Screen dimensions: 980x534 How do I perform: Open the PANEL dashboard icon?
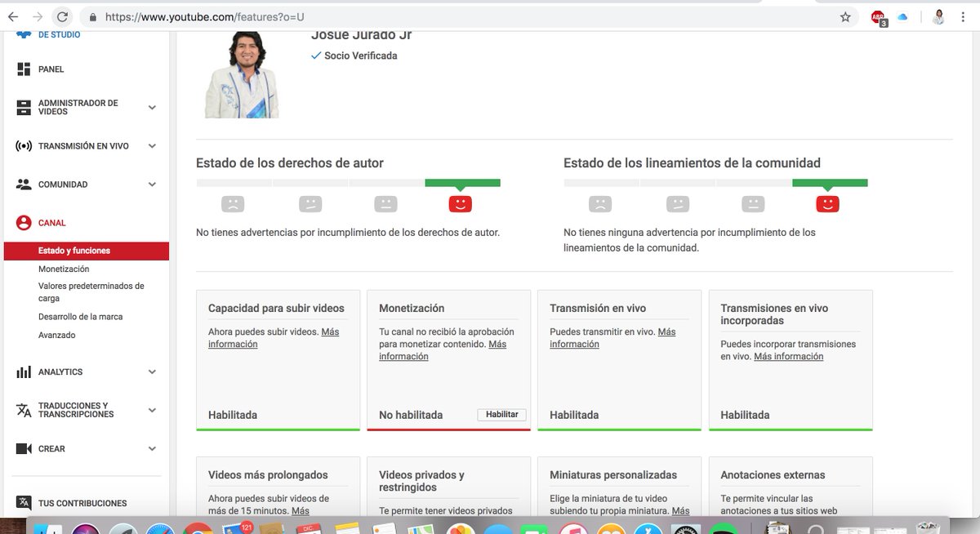tap(24, 69)
